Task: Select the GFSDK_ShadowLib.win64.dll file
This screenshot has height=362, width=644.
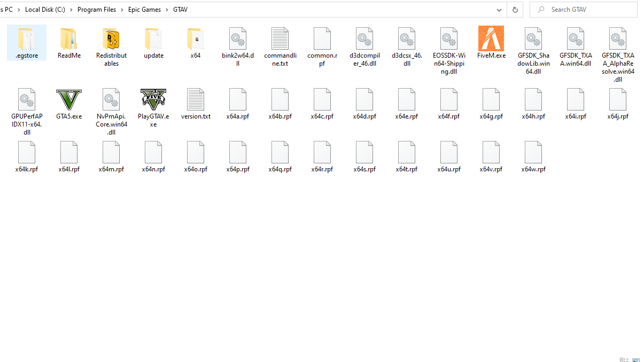Action: pyautogui.click(x=533, y=51)
